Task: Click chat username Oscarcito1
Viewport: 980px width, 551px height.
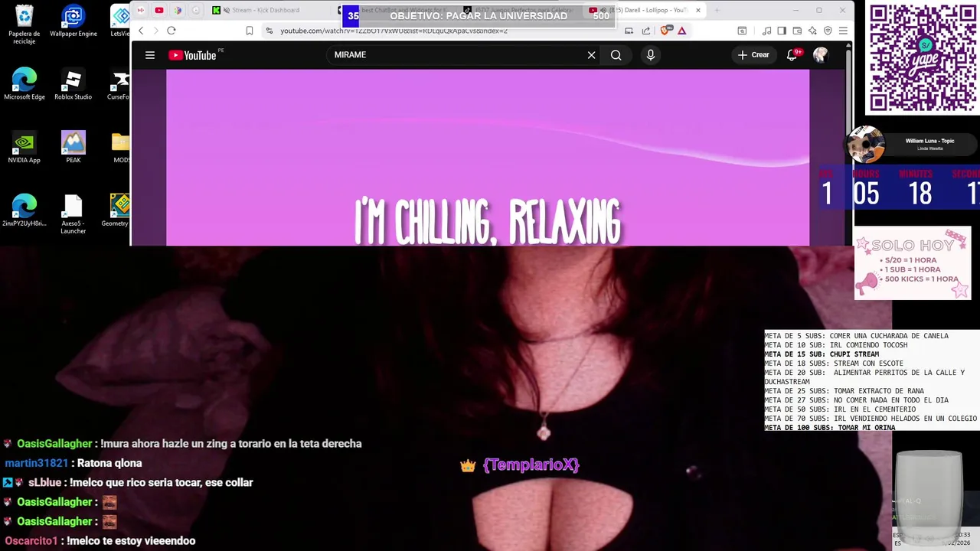Action: point(31,540)
